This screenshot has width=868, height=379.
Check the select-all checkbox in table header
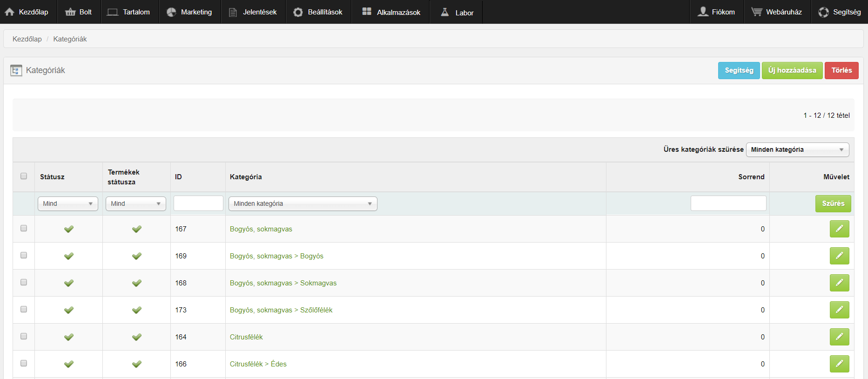pos(24,176)
